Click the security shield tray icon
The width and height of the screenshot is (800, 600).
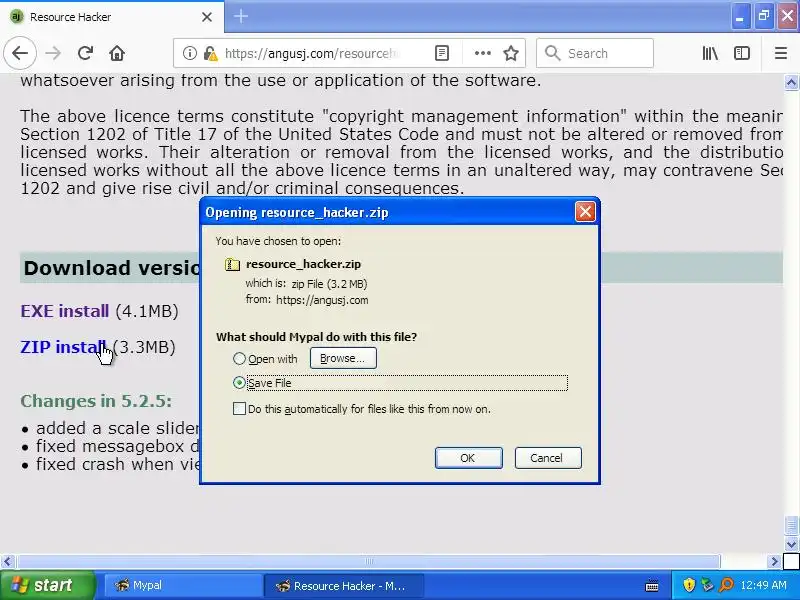click(689, 585)
